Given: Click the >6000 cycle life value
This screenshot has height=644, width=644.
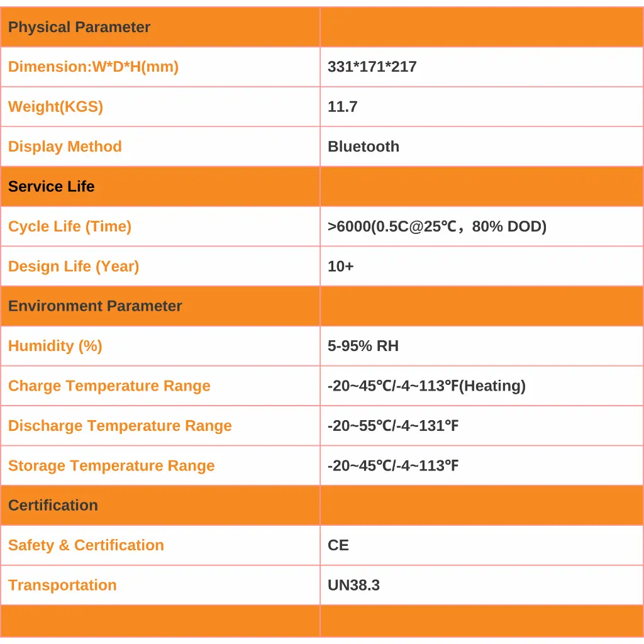Looking at the screenshot, I should pyautogui.click(x=437, y=226).
